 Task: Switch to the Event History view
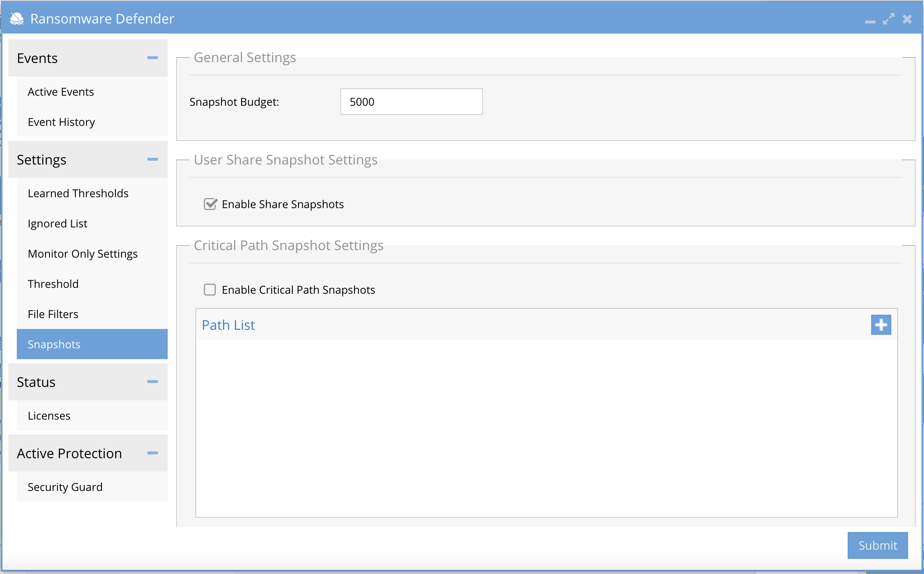tap(61, 122)
